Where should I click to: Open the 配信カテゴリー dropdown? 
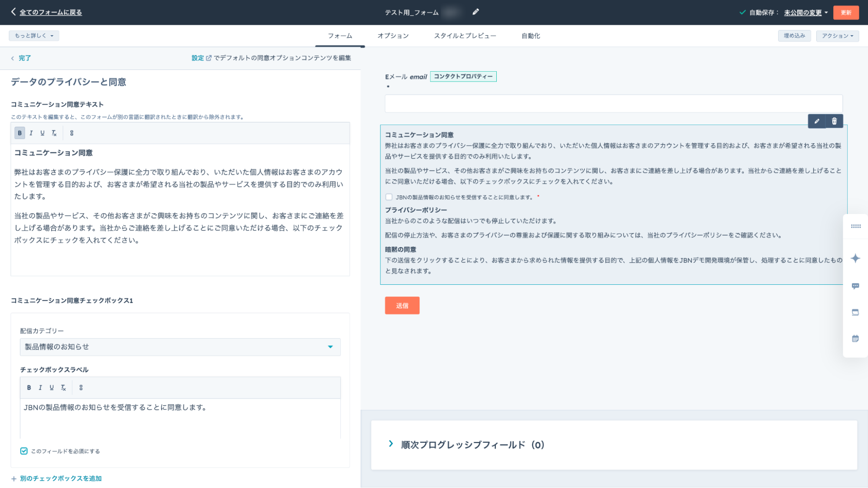(x=180, y=347)
